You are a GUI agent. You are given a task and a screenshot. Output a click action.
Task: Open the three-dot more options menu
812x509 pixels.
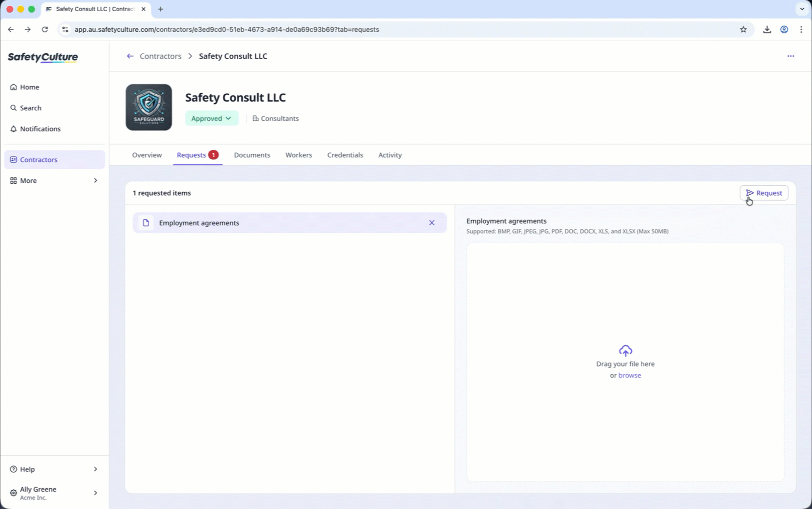pyautogui.click(x=791, y=56)
